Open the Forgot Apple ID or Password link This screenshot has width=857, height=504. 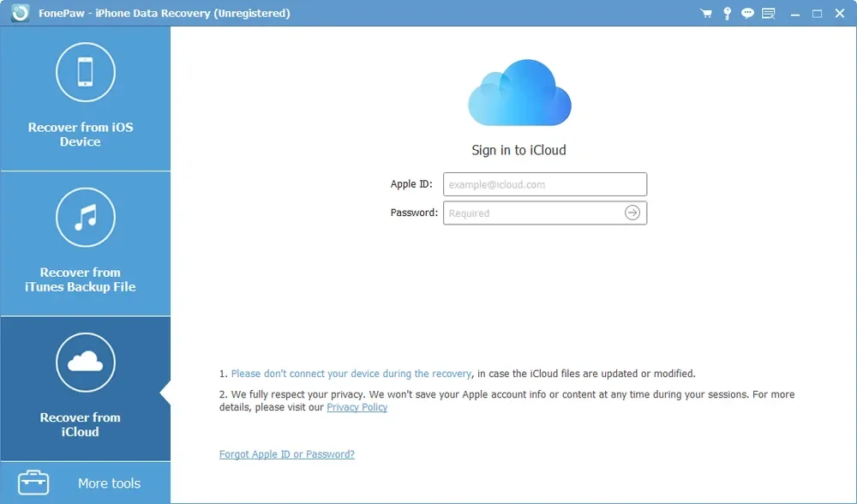coord(286,453)
